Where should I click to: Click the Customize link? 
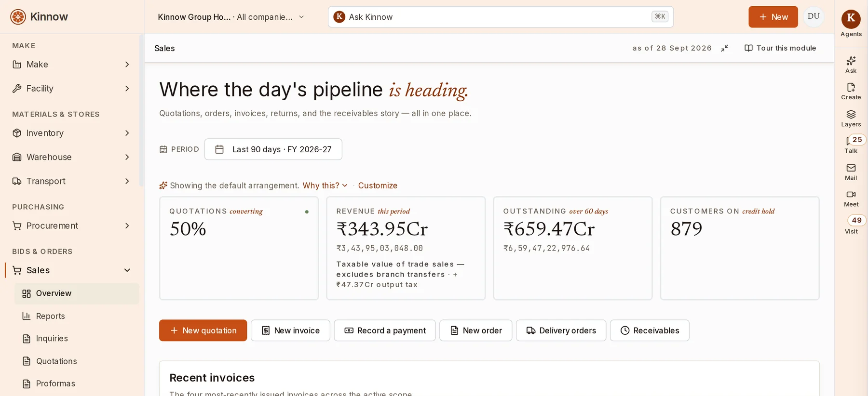pyautogui.click(x=378, y=185)
